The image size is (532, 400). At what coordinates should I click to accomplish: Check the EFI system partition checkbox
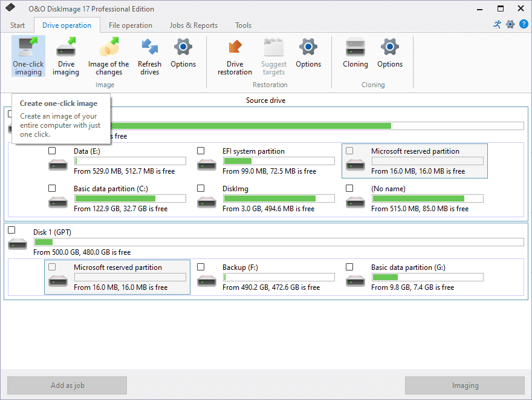pos(201,151)
